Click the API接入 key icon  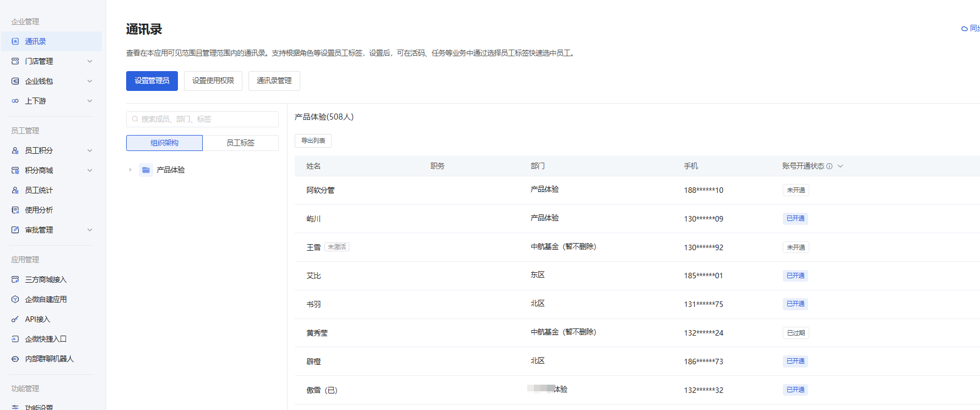[15, 319]
